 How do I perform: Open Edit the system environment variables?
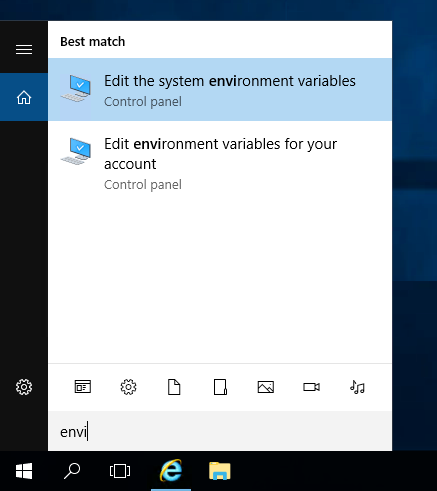tap(220, 90)
